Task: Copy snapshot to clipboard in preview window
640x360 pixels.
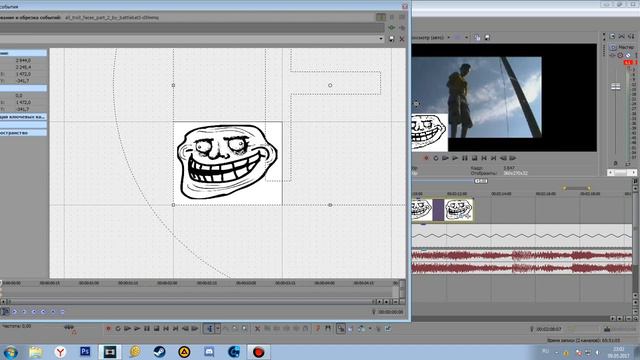Action: (x=477, y=37)
